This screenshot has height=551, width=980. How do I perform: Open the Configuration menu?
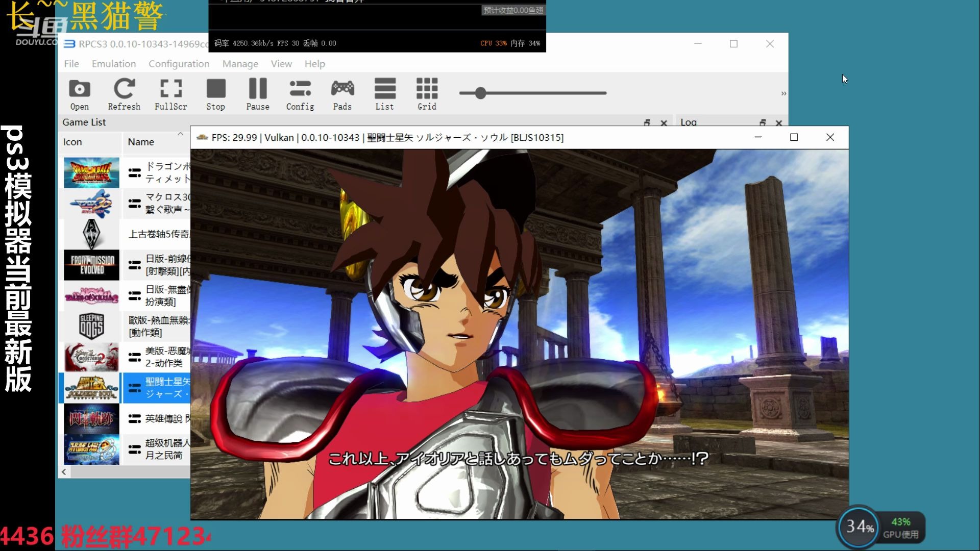[x=179, y=64]
